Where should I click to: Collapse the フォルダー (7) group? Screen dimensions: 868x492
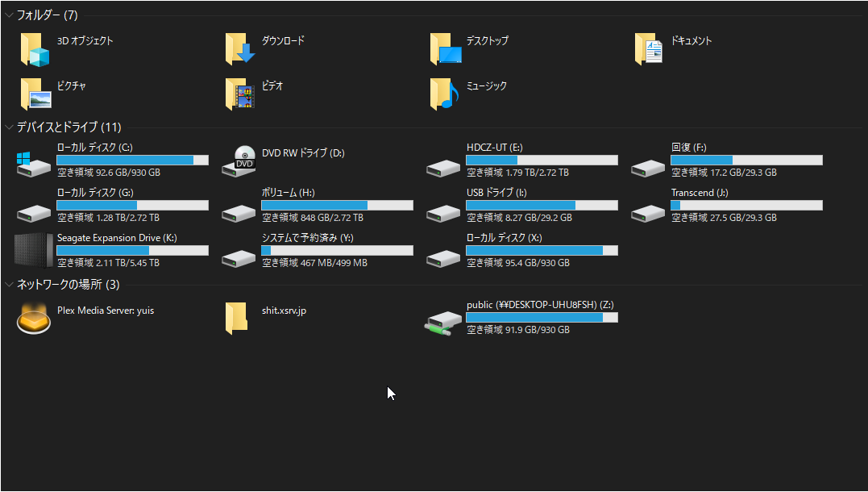pos(9,15)
